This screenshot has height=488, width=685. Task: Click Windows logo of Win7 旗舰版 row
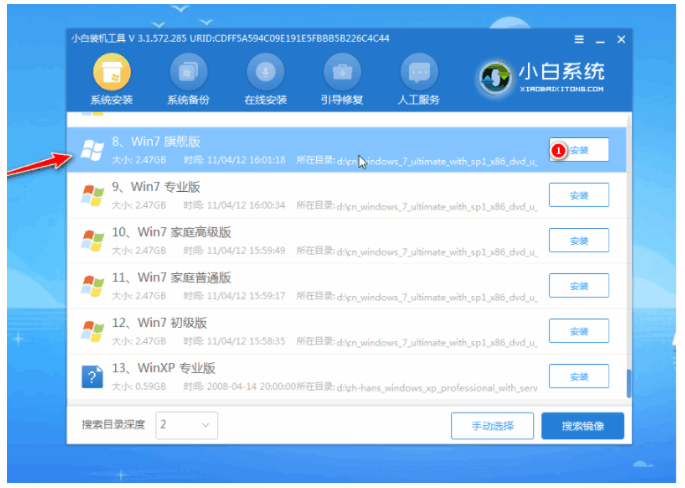(92, 150)
